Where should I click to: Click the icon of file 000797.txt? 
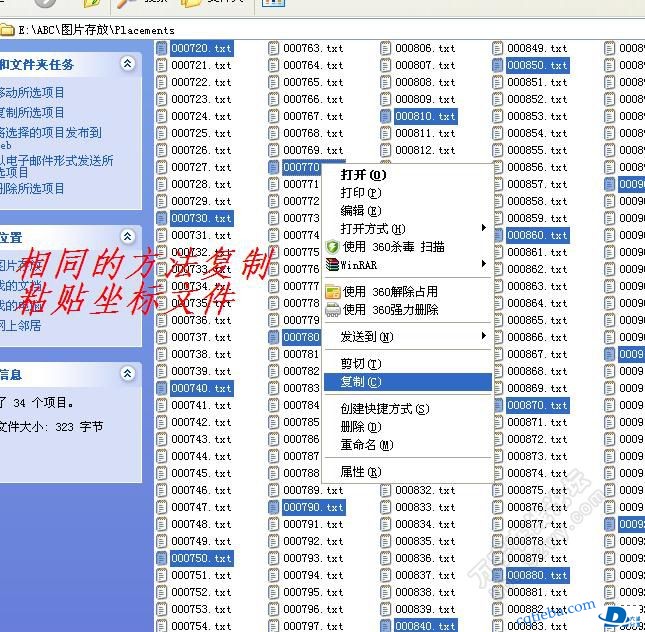[x=274, y=626]
